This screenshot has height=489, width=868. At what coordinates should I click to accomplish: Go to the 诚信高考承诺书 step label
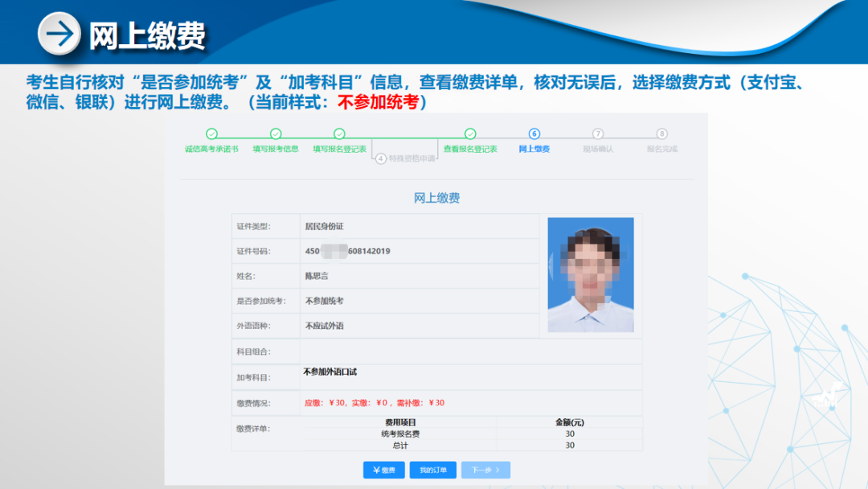tap(211, 149)
